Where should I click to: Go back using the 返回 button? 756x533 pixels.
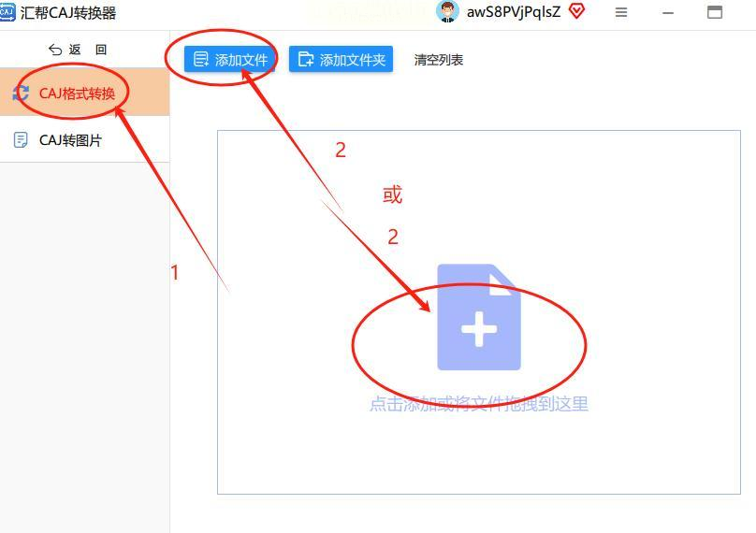[78, 50]
